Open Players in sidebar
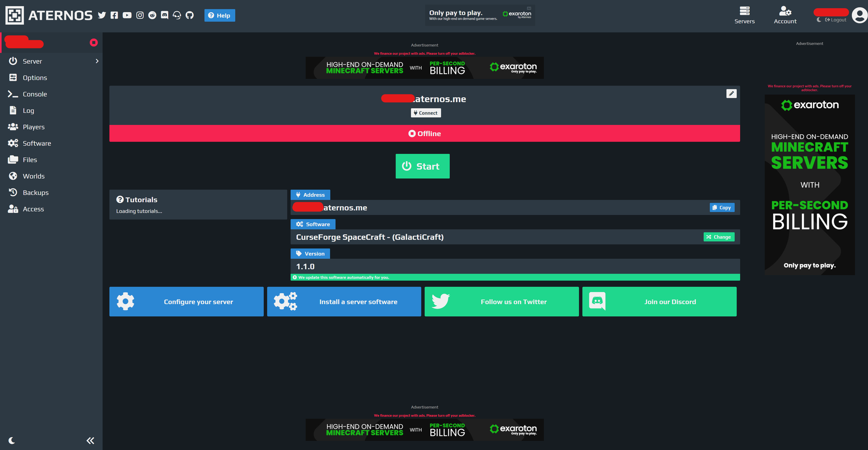The width and height of the screenshot is (868, 450). [x=51, y=127]
